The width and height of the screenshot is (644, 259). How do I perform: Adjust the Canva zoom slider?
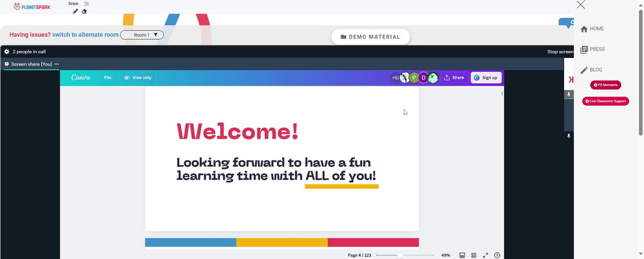pyautogui.click(x=400, y=255)
